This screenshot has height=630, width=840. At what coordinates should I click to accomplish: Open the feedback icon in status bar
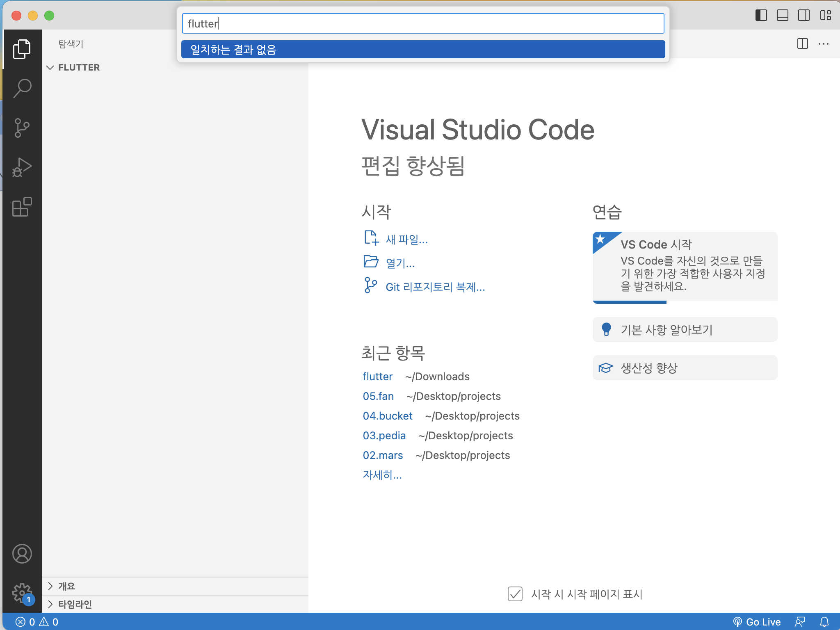pyautogui.click(x=800, y=622)
